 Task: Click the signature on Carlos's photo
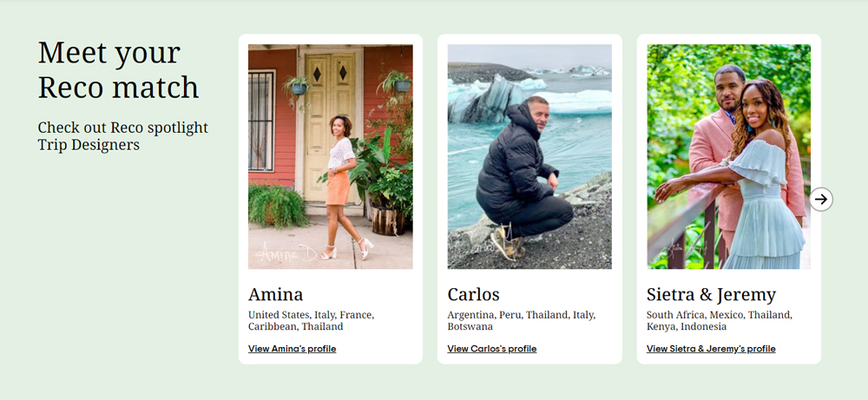[x=496, y=244]
